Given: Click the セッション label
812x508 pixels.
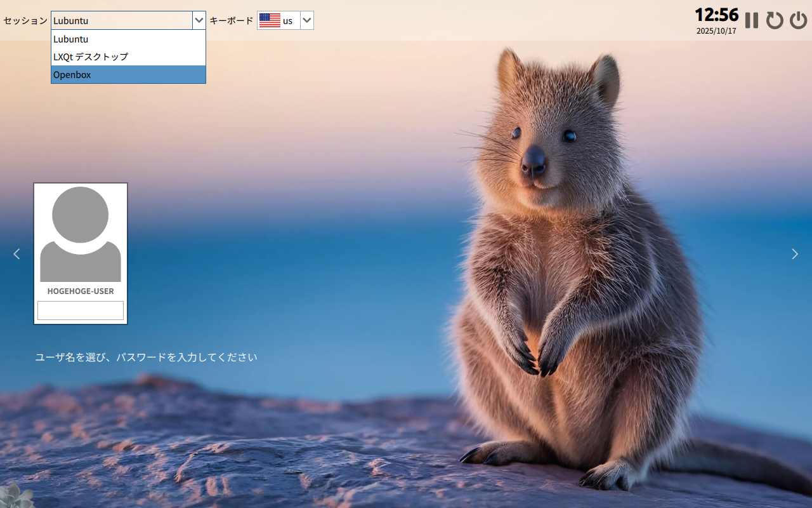Looking at the screenshot, I should (25, 20).
